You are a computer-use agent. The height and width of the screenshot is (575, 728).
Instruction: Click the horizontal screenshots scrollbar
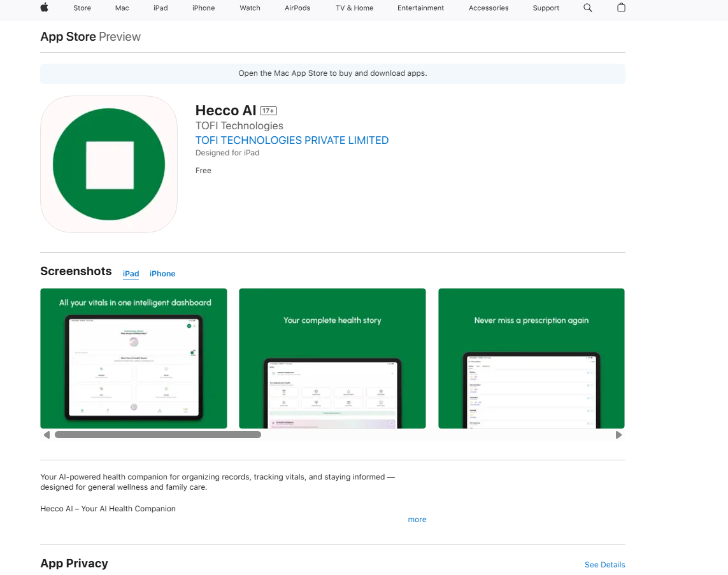(x=157, y=434)
